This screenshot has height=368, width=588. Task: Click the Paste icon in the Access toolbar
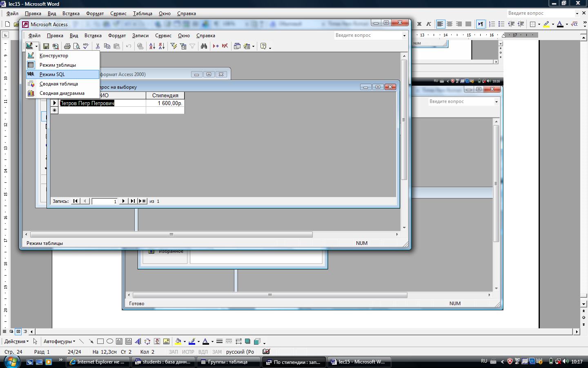click(117, 46)
